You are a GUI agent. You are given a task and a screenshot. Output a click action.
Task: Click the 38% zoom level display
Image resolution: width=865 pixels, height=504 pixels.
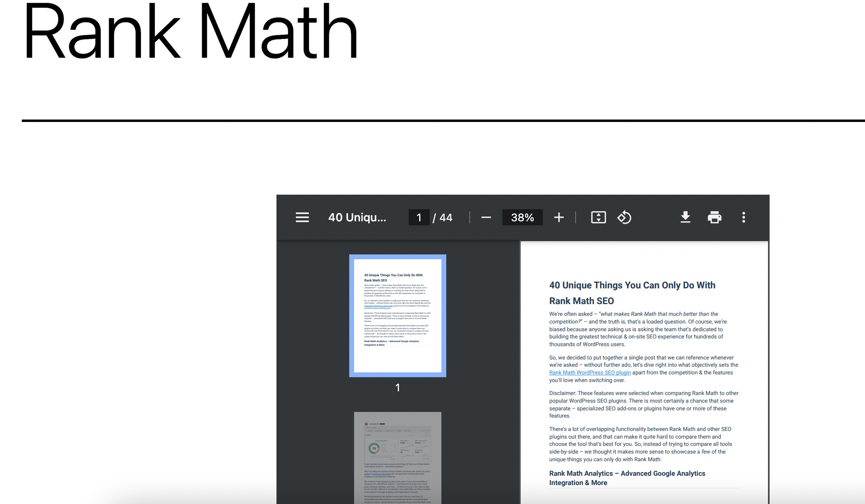click(522, 217)
